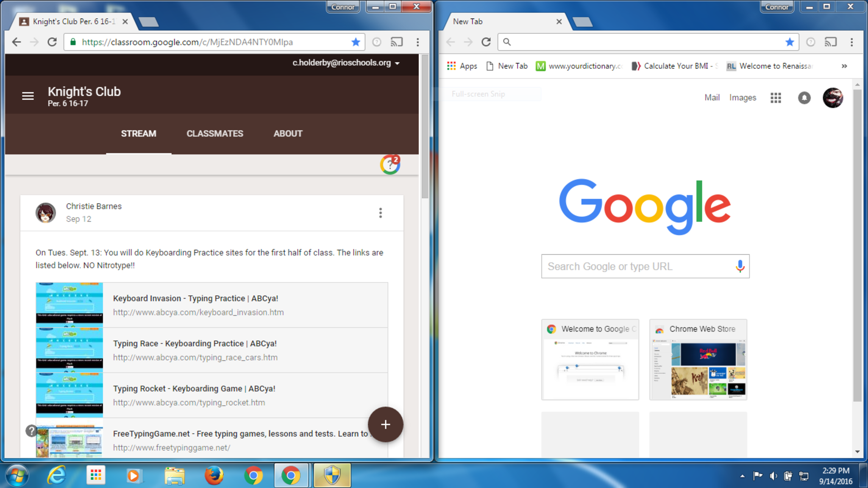Launch Firefox from the taskbar

click(x=214, y=476)
